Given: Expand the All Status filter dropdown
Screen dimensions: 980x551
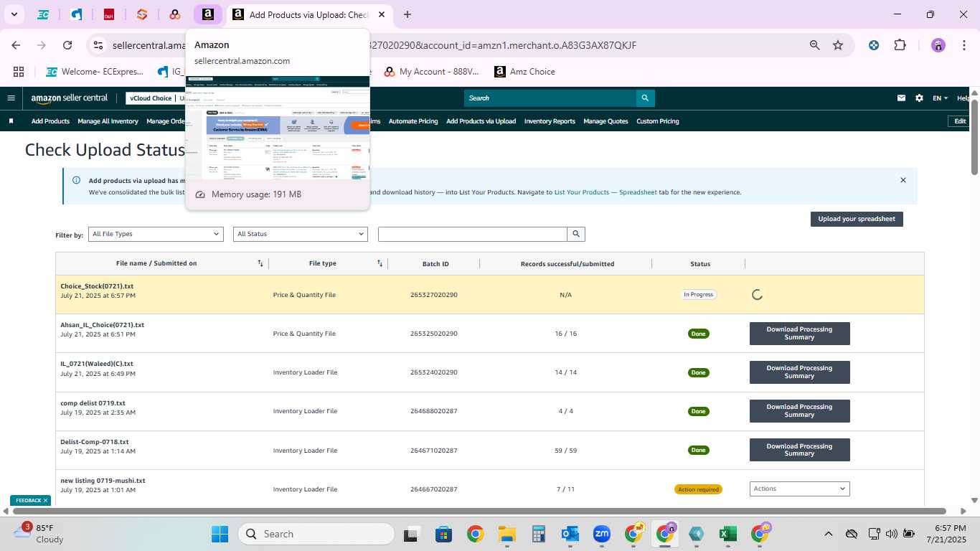Looking at the screenshot, I should 300,234.
